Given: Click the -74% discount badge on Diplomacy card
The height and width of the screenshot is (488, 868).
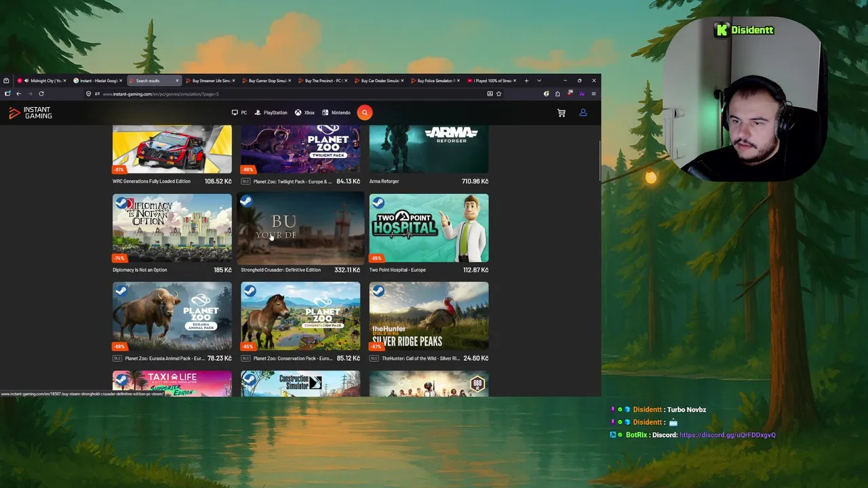Looking at the screenshot, I should point(119,258).
